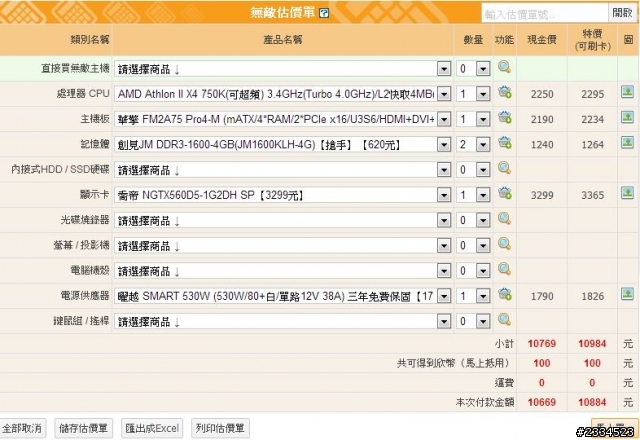This screenshot has width=640, height=440.
Task: Click basket icon in 處理器 CPU row
Action: pyautogui.click(x=504, y=92)
